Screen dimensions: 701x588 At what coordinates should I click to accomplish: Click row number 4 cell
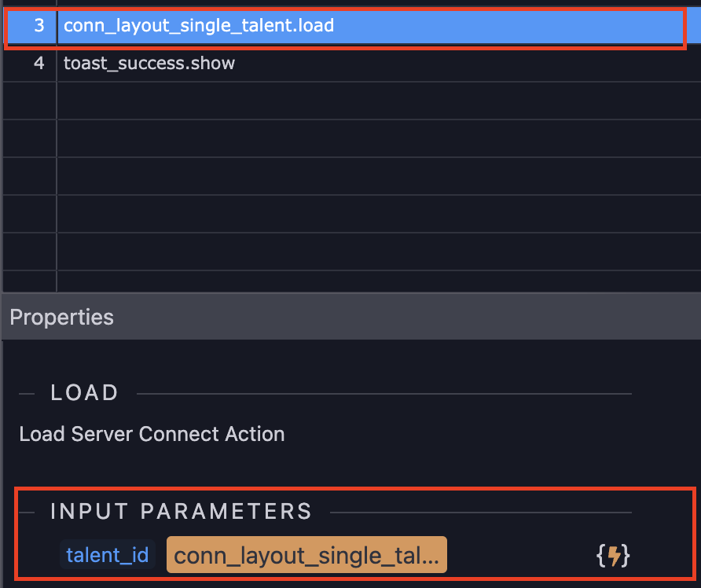point(30,63)
